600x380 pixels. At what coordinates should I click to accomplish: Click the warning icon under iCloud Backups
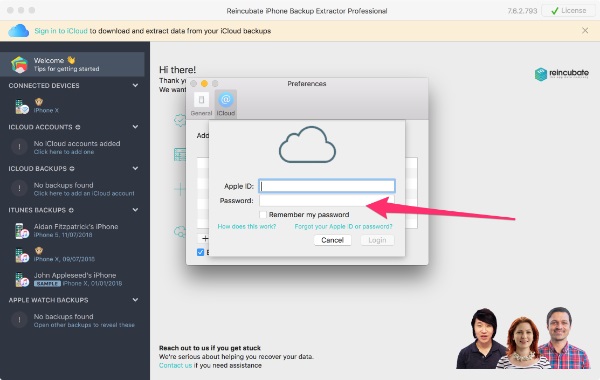19,188
